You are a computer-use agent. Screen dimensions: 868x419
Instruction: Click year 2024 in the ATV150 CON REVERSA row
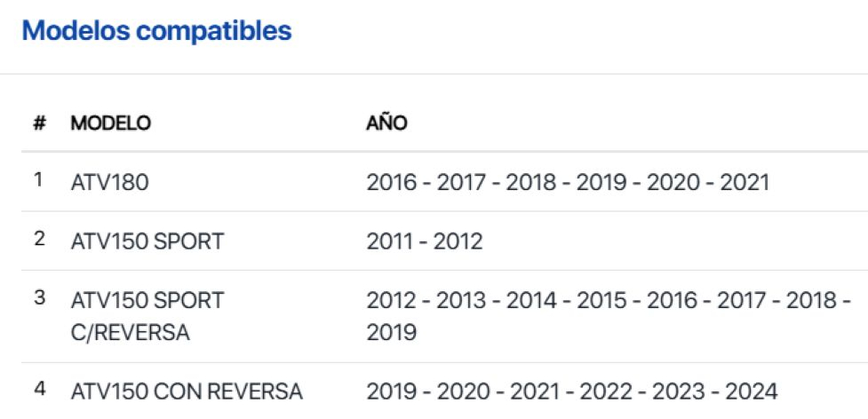pos(751,391)
